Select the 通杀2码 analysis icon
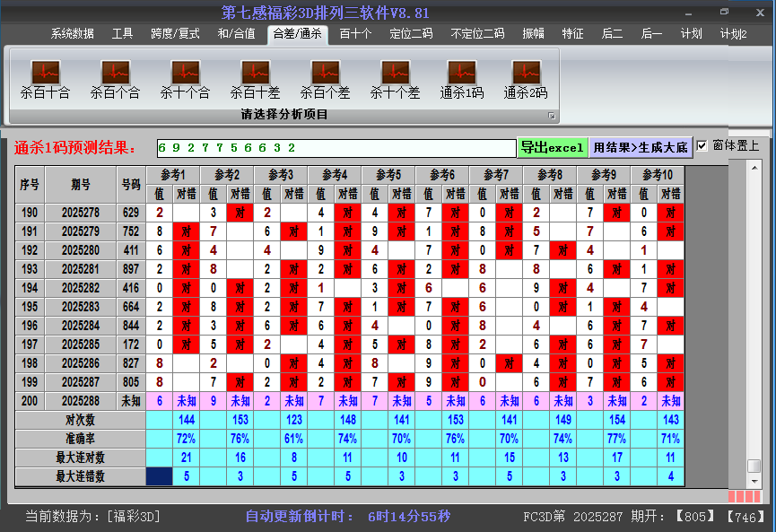Image resolution: width=776 pixels, height=532 pixels. click(526, 74)
